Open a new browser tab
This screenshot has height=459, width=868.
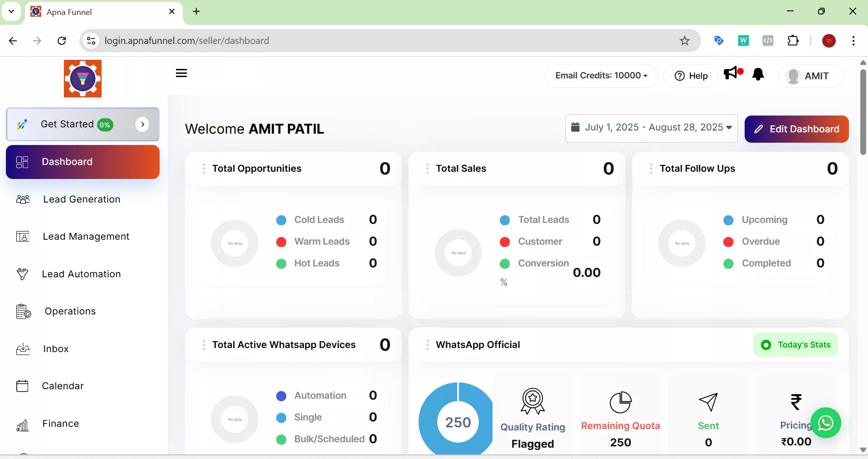(x=196, y=12)
